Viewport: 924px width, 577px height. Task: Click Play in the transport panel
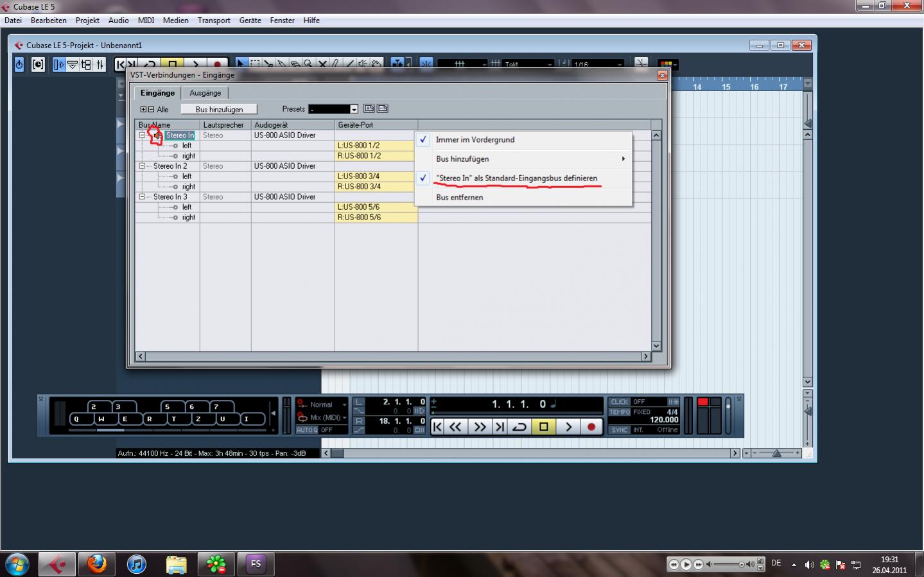[568, 427]
